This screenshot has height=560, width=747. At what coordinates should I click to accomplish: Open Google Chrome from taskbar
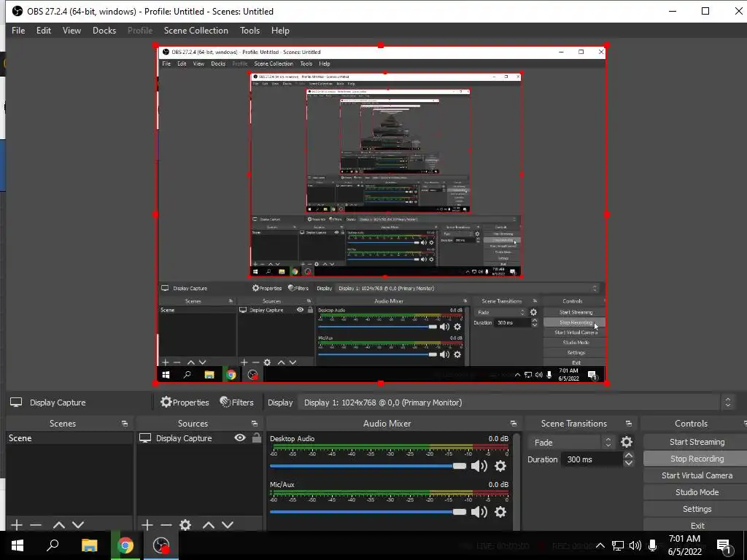pyautogui.click(x=125, y=545)
